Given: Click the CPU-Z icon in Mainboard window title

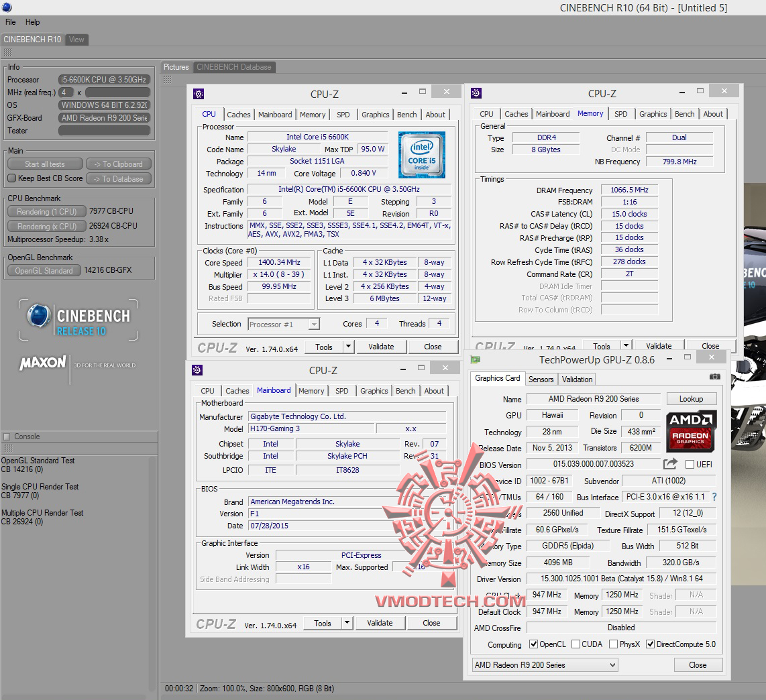Looking at the screenshot, I should pos(197,370).
